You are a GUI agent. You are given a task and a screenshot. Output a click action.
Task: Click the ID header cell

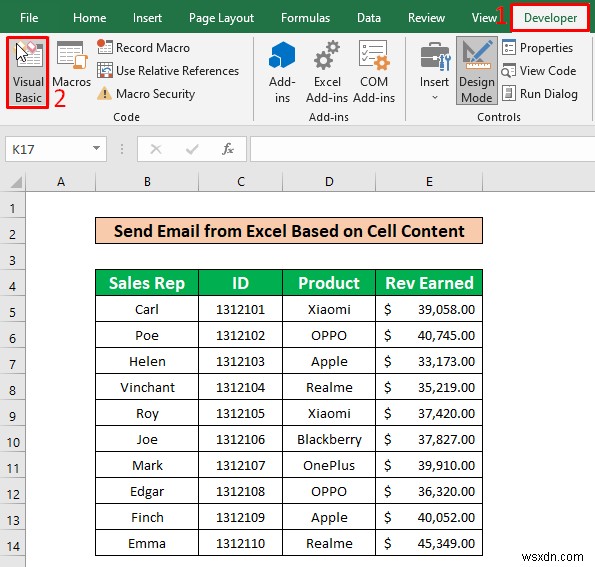(x=241, y=283)
